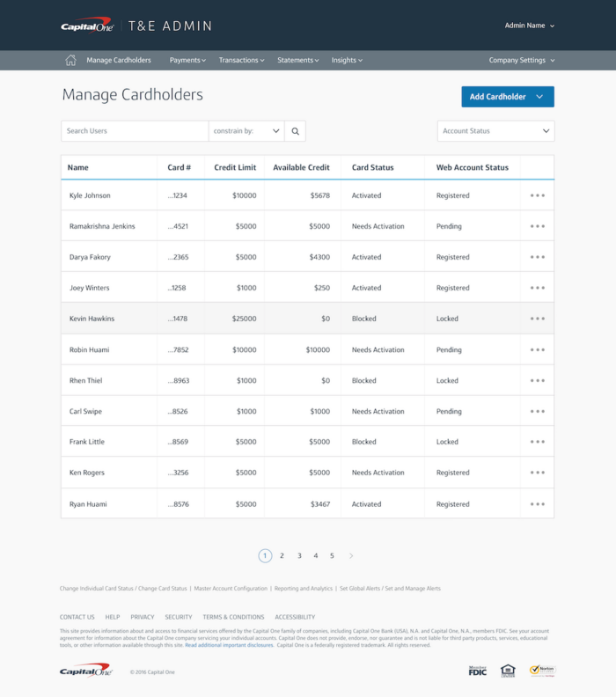Click the next page arrow in pagination

pyautogui.click(x=351, y=556)
